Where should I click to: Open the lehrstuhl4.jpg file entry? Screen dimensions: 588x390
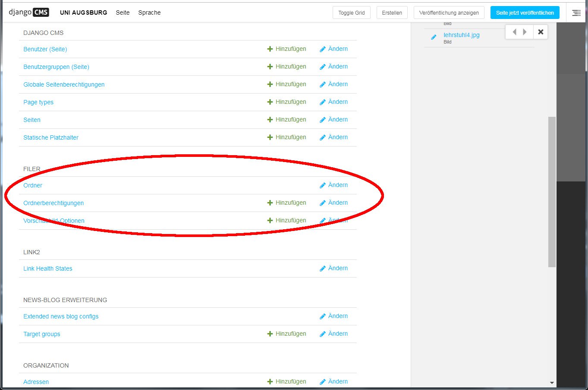pos(462,35)
